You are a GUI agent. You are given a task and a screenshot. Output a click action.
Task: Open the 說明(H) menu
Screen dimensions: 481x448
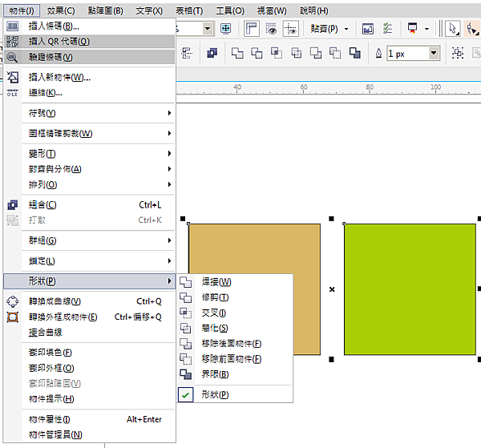pos(313,11)
